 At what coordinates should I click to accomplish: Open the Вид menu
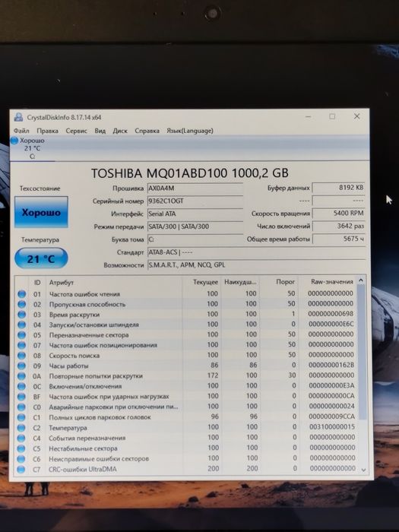100,131
